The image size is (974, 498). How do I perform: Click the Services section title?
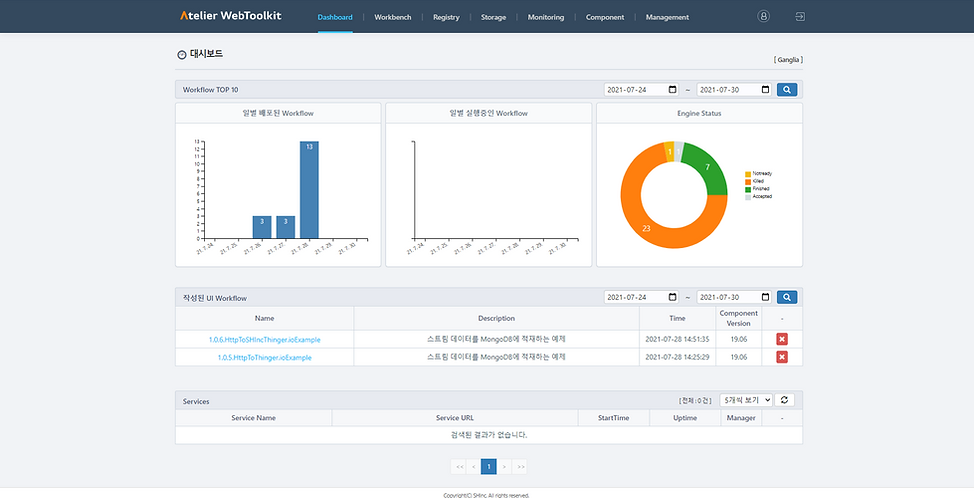pos(196,401)
